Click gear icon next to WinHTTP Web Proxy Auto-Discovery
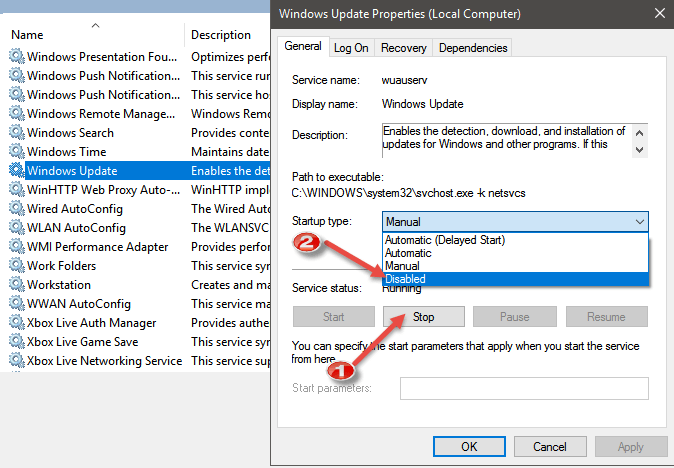Image resolution: width=674 pixels, height=468 pixels. coord(16,189)
